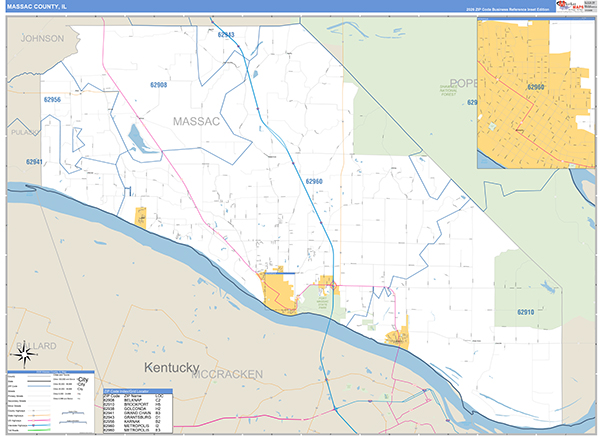600x436 pixels.
Task: Click the interstate interchange east of Metropolis
Action: click(x=333, y=286)
